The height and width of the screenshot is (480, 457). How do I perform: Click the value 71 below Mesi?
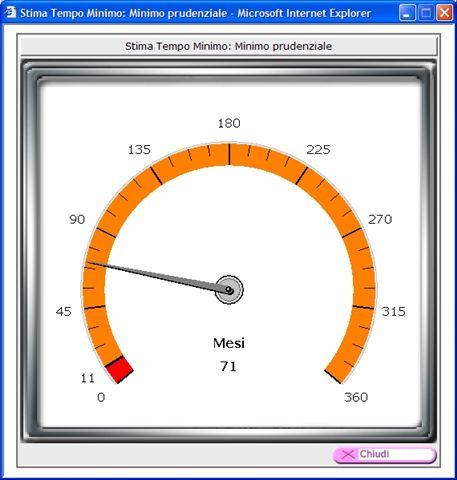pos(228,367)
